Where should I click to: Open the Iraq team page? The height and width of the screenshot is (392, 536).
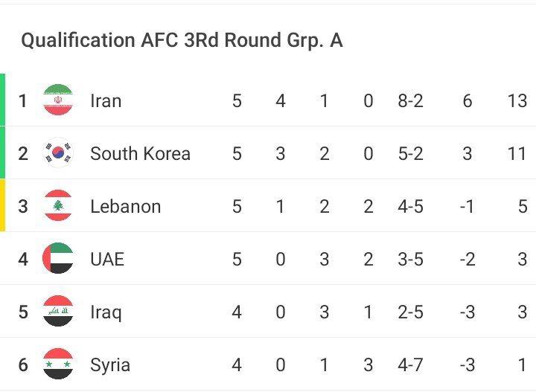(106, 312)
